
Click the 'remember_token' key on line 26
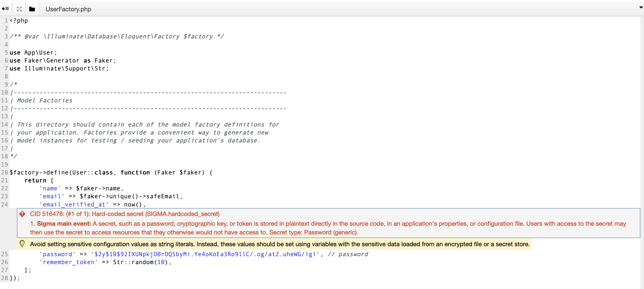69,262
